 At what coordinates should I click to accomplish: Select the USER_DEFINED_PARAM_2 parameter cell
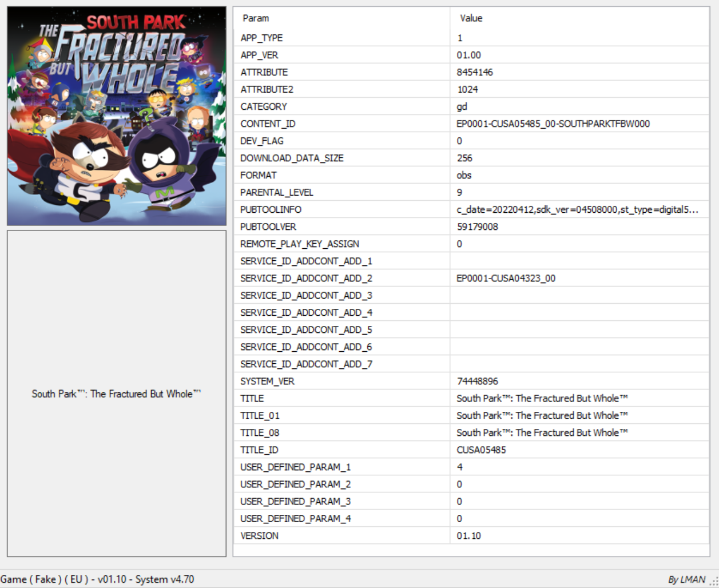click(341, 484)
